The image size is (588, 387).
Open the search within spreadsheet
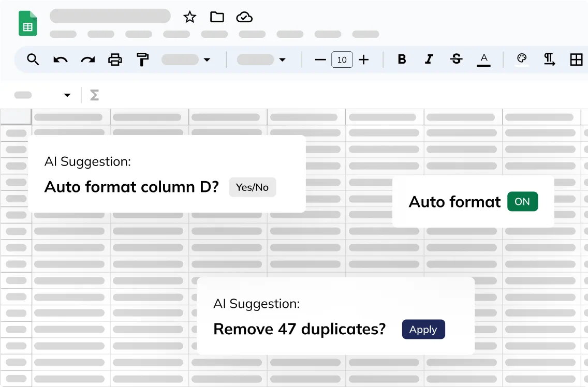click(x=33, y=59)
